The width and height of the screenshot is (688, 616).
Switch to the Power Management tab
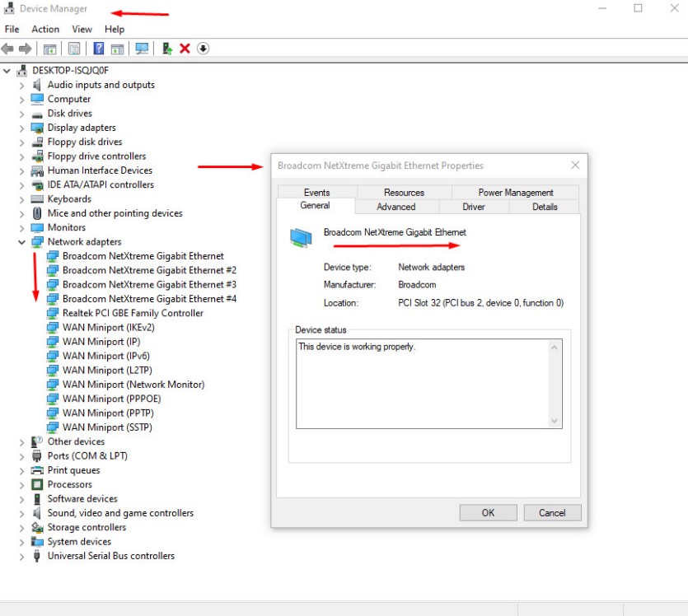coord(516,193)
